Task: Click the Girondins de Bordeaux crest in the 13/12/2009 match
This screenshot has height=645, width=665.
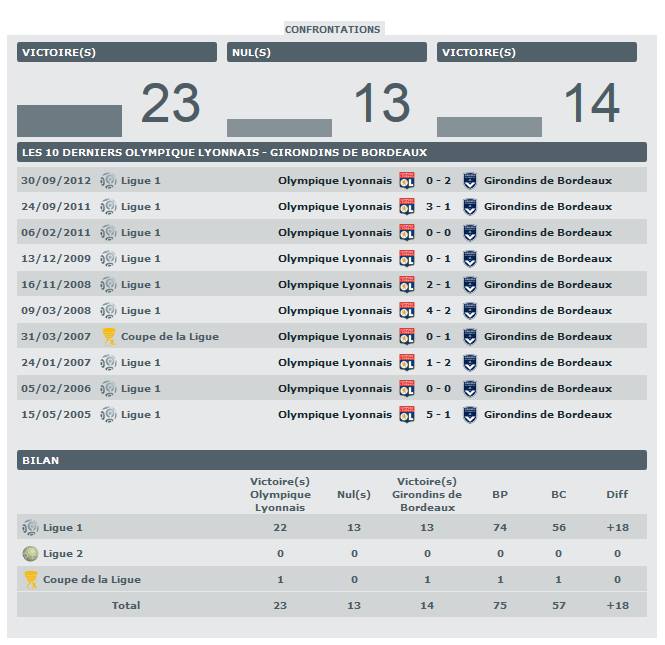Action: coord(470,259)
